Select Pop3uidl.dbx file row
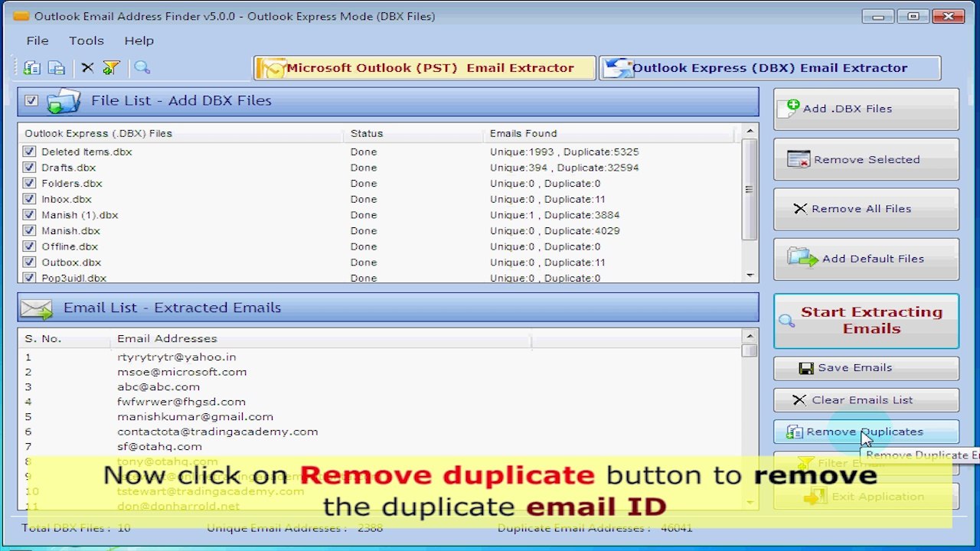Screen dimensions: 980x551 pos(380,278)
